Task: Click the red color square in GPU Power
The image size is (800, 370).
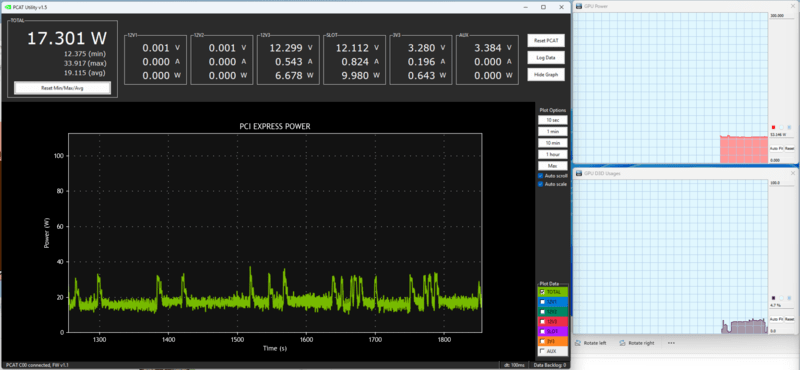Action: click(x=773, y=128)
